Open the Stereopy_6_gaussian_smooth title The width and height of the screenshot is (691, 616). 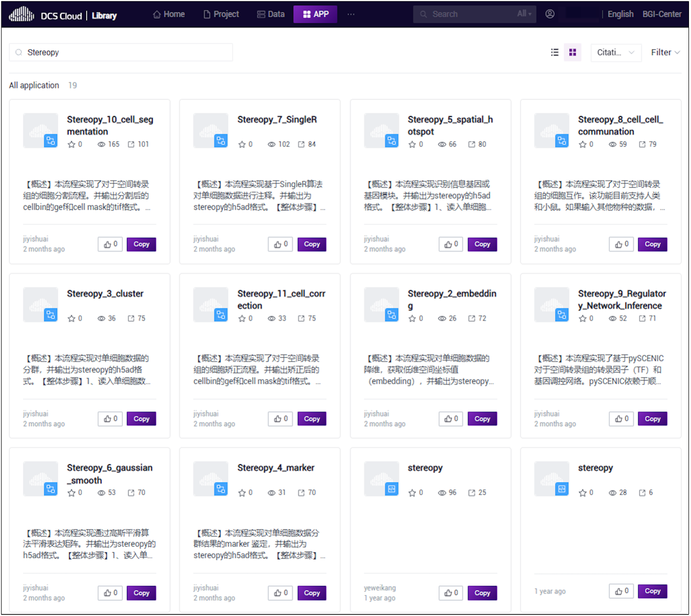point(110,474)
